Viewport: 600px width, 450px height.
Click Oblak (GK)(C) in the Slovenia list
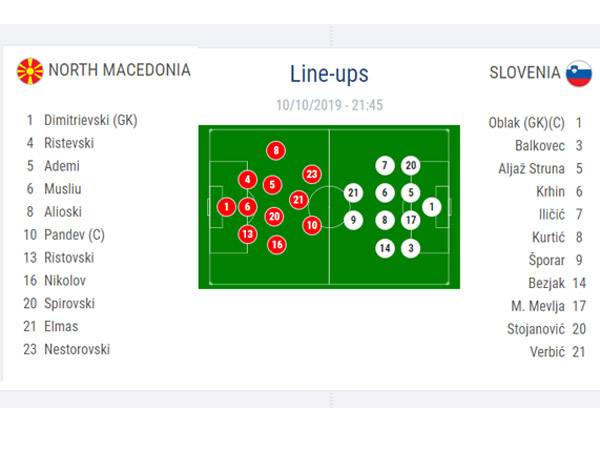pyautogui.click(x=526, y=123)
